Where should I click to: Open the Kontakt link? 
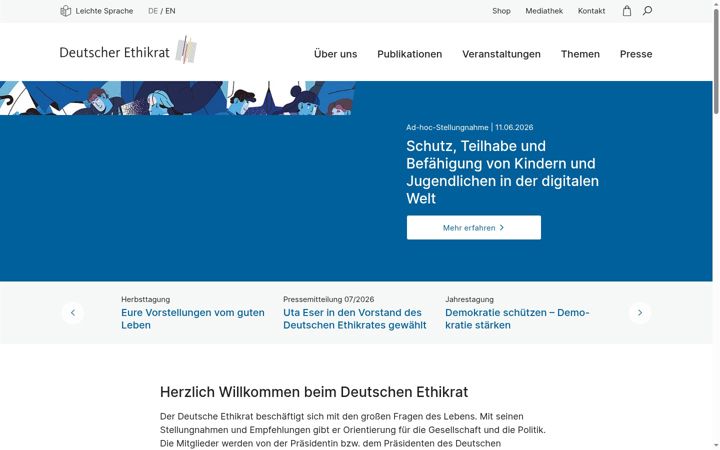(x=591, y=11)
